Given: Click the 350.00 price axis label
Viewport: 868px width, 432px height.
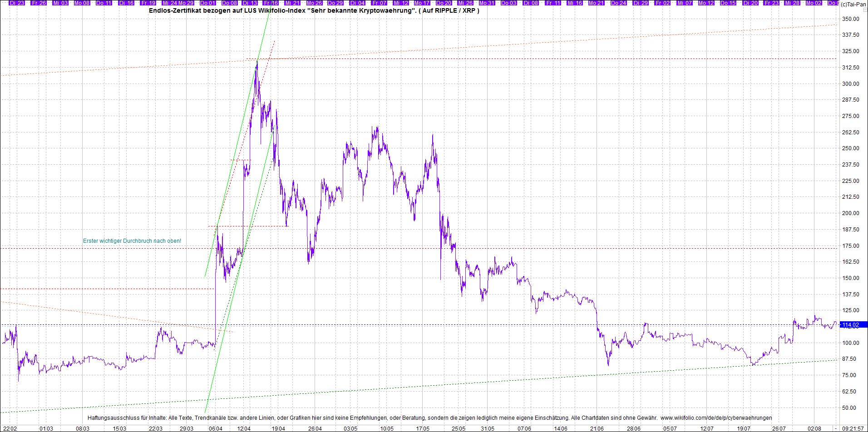Looking at the screenshot, I should point(850,19).
